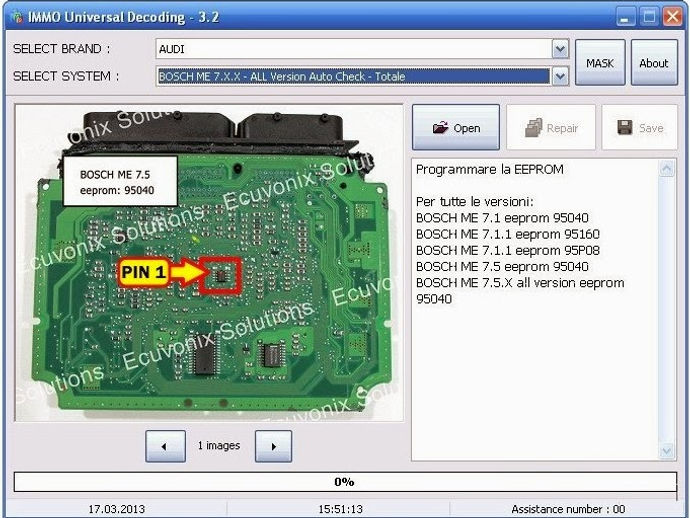Click the SELECT BRAND label
This screenshot has height=518, width=690.
(62, 48)
